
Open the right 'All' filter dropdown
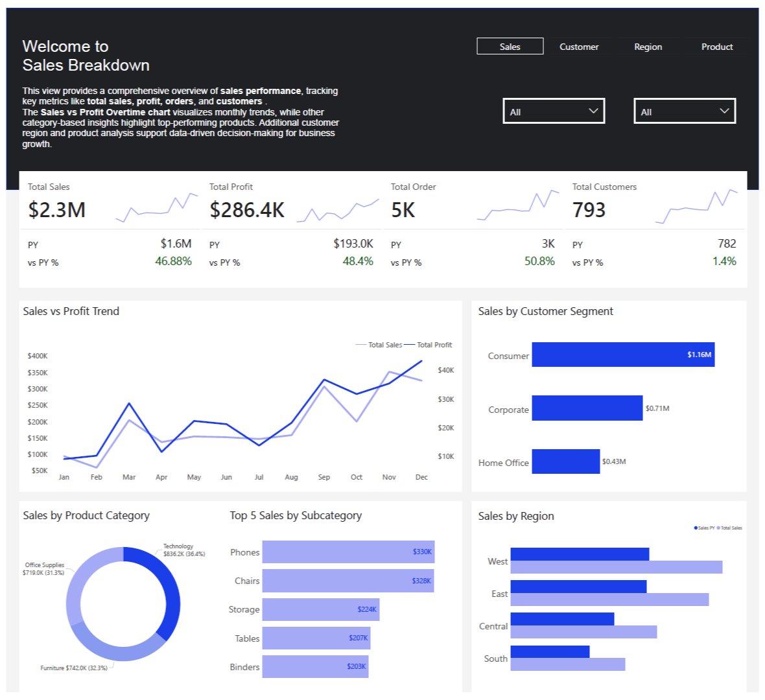[685, 111]
